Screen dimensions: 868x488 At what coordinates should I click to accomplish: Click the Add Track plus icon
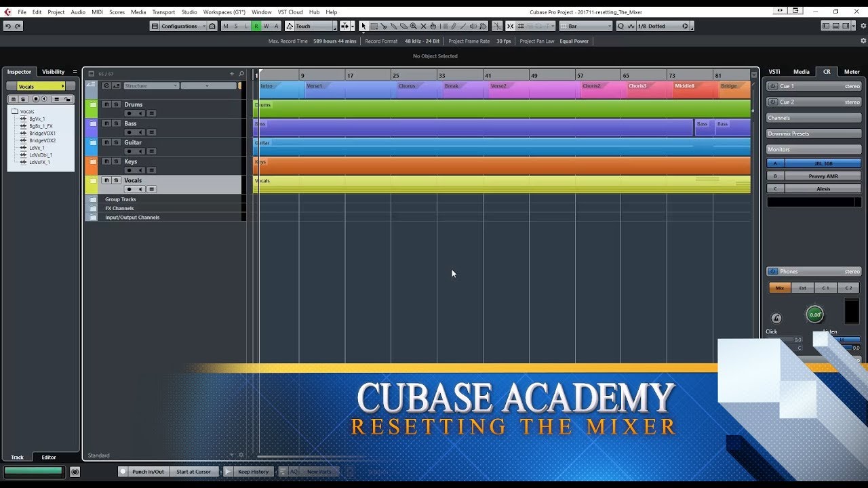(232, 73)
